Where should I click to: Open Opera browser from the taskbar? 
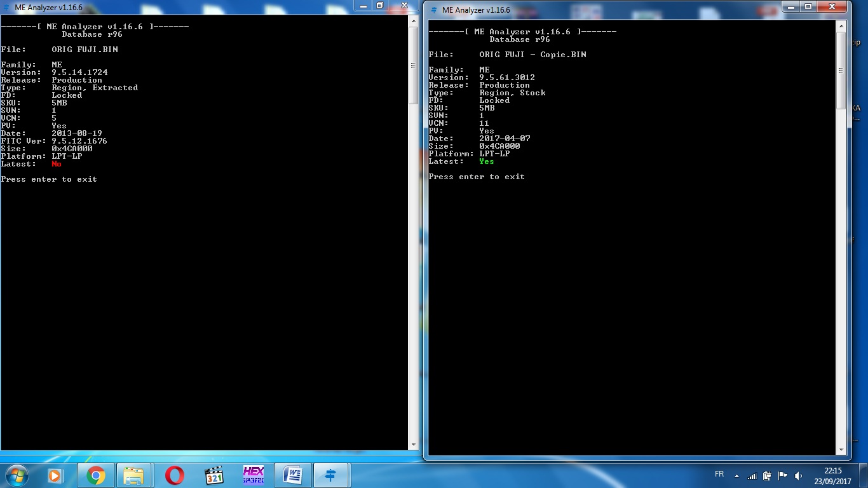pyautogui.click(x=173, y=475)
